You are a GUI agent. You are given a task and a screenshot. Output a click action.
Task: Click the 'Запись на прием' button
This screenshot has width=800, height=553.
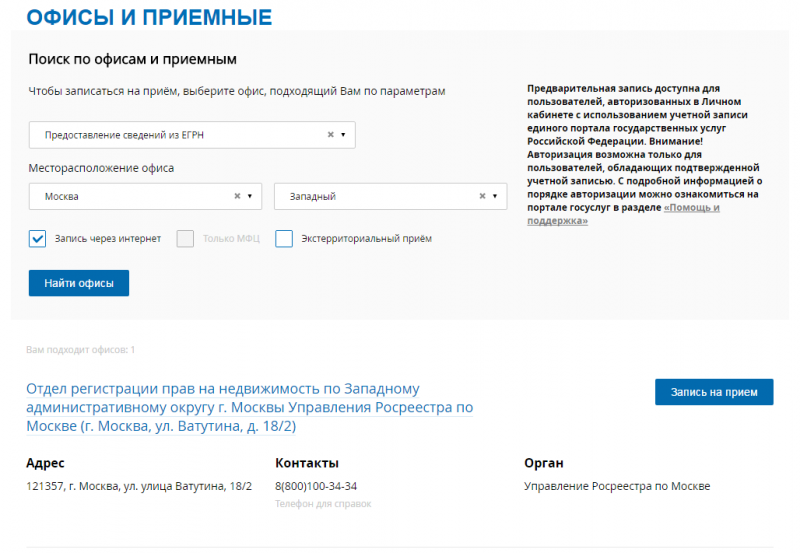coord(714,392)
